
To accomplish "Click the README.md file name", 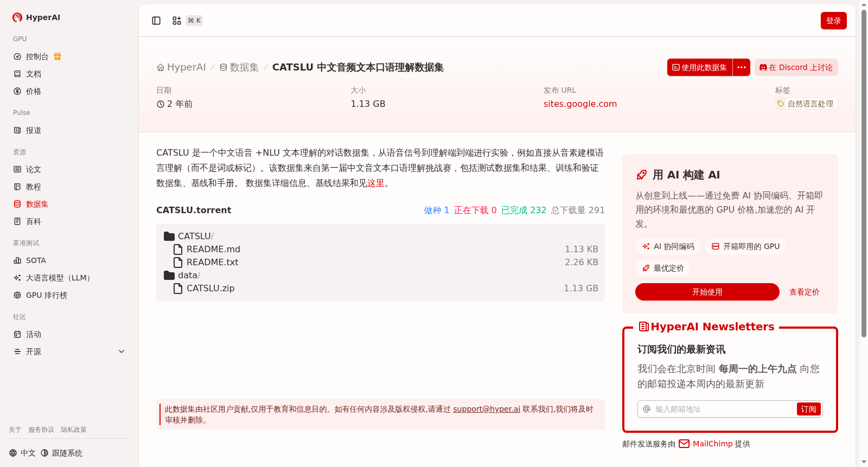I will [213, 249].
